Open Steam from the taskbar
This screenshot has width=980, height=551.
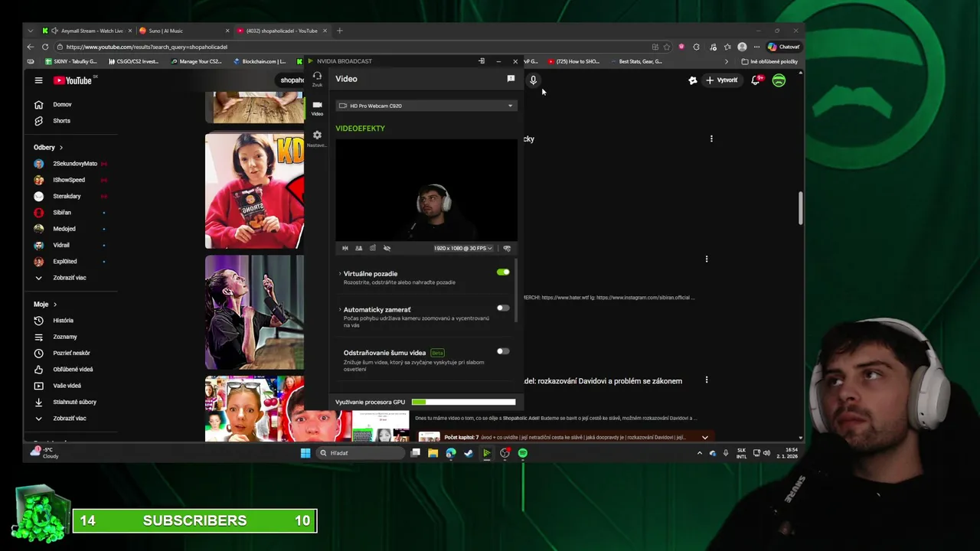pos(469,453)
